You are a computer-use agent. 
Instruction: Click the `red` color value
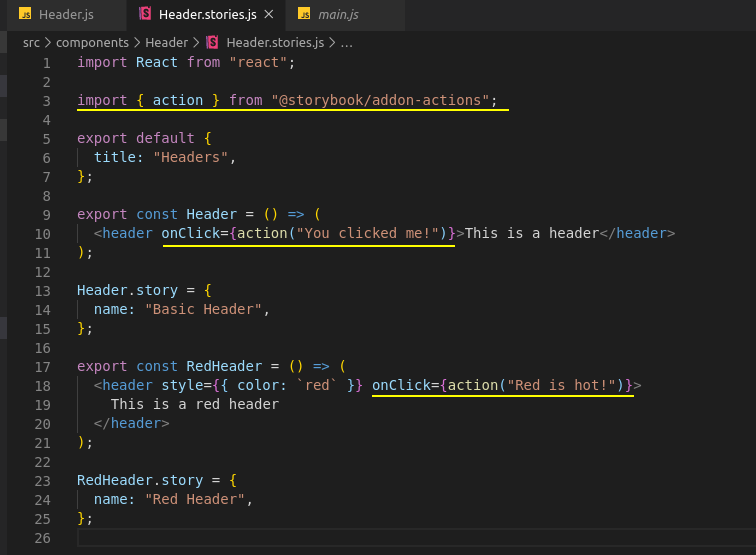coord(317,385)
